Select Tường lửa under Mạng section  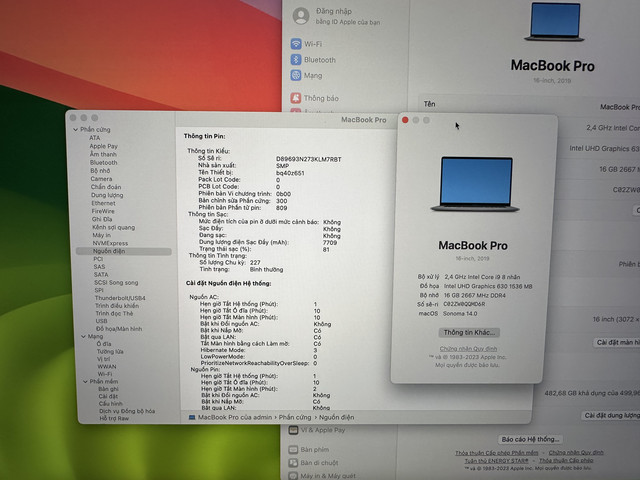110,351
